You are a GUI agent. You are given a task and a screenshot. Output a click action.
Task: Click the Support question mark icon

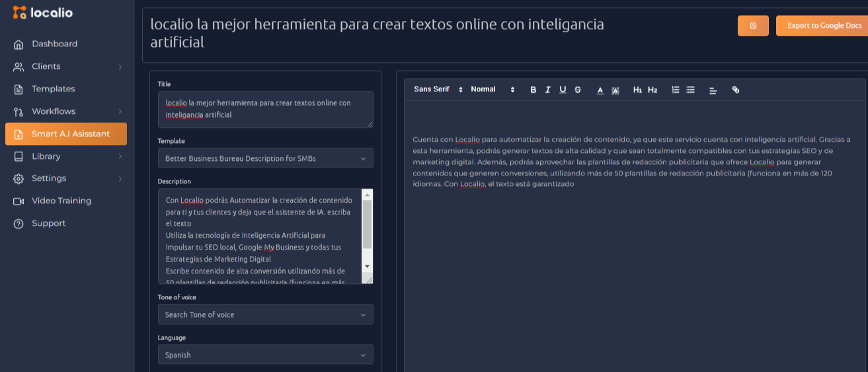tap(19, 224)
